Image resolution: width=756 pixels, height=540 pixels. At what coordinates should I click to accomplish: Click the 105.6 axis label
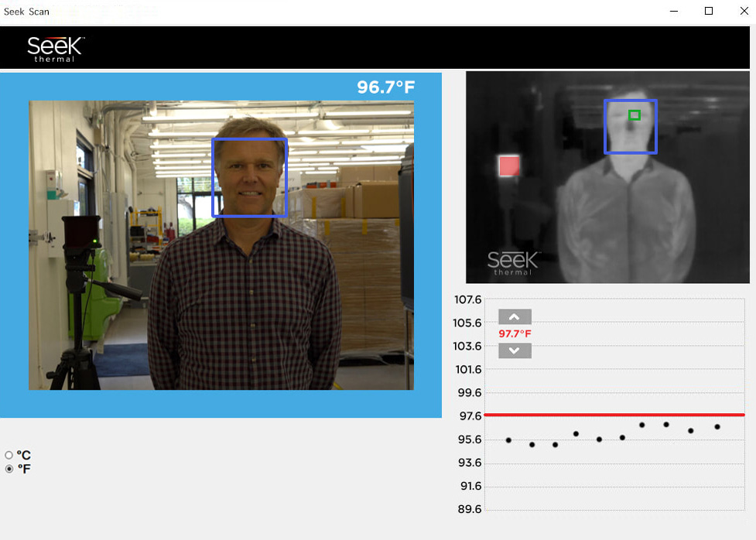(x=467, y=323)
